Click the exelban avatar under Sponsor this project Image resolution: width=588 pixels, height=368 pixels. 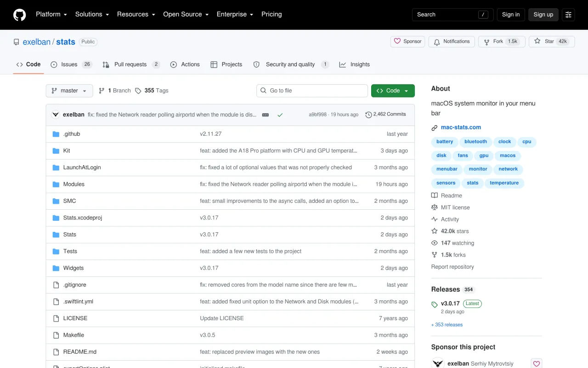click(438, 363)
